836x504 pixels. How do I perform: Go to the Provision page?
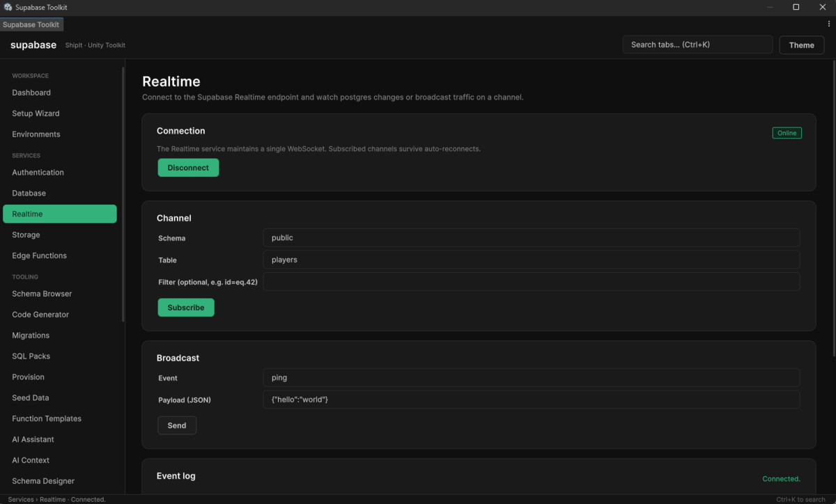click(x=60, y=377)
